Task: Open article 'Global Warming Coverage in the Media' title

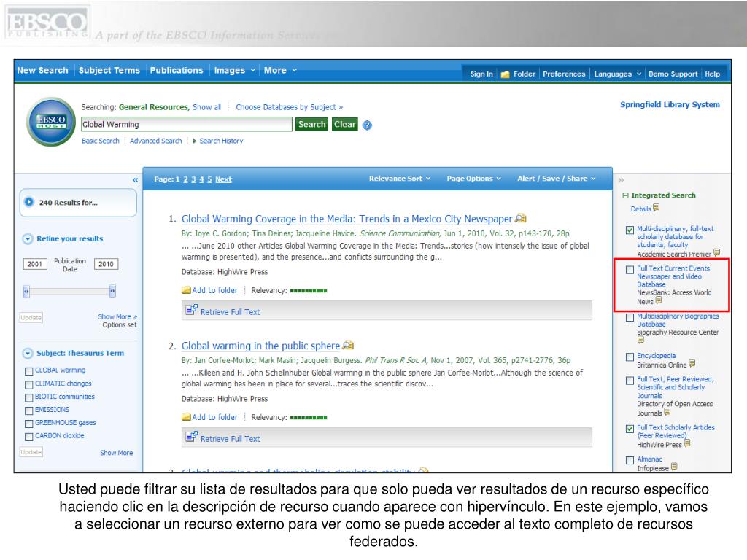Action: (347, 219)
